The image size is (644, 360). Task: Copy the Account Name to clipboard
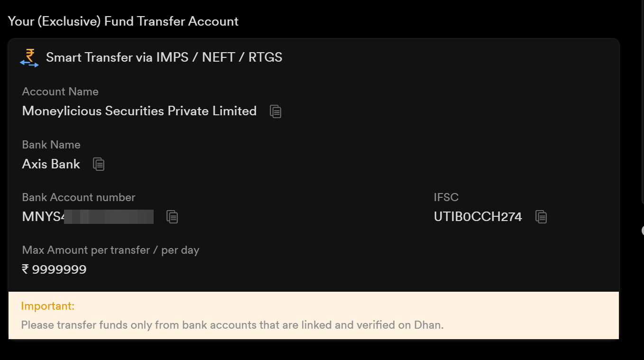276,111
